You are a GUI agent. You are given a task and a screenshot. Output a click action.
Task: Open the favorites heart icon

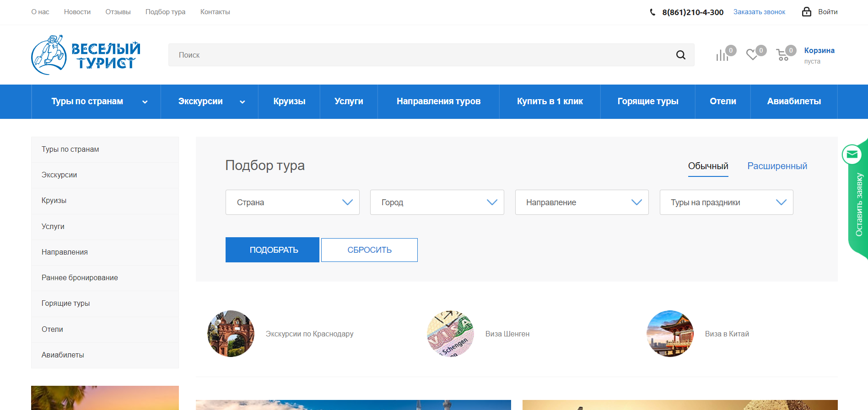tap(752, 55)
